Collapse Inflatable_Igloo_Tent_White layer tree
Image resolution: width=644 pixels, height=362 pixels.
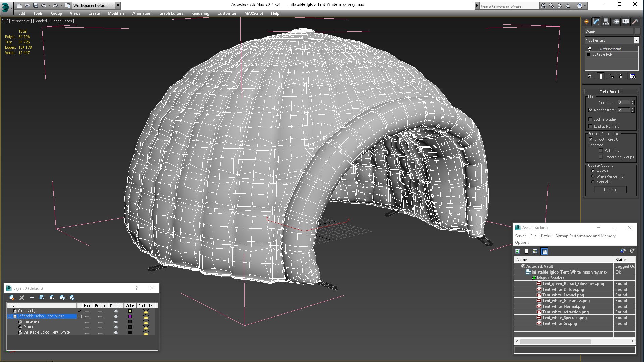pos(10,316)
